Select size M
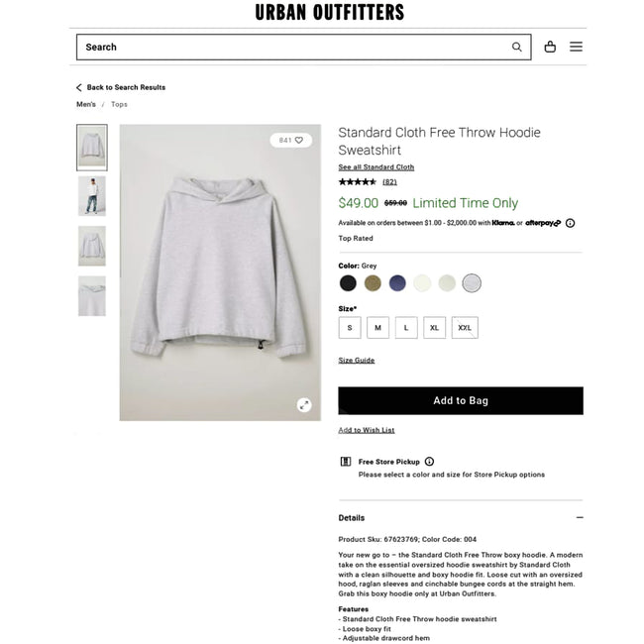Image resolution: width=644 pixels, height=644 pixels. [377, 327]
